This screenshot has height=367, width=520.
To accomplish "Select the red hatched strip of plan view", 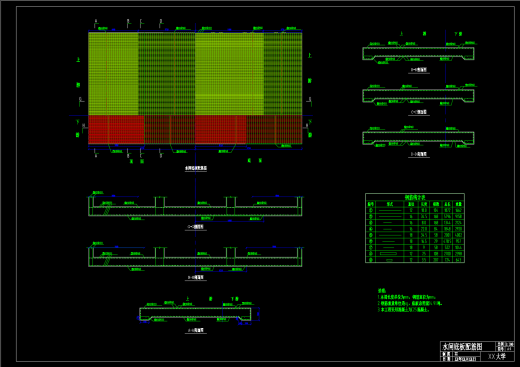I will (x=195, y=130).
